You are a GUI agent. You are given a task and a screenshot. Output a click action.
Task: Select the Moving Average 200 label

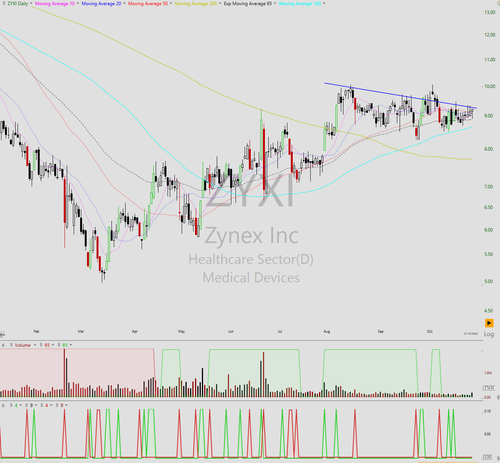tap(196, 3)
